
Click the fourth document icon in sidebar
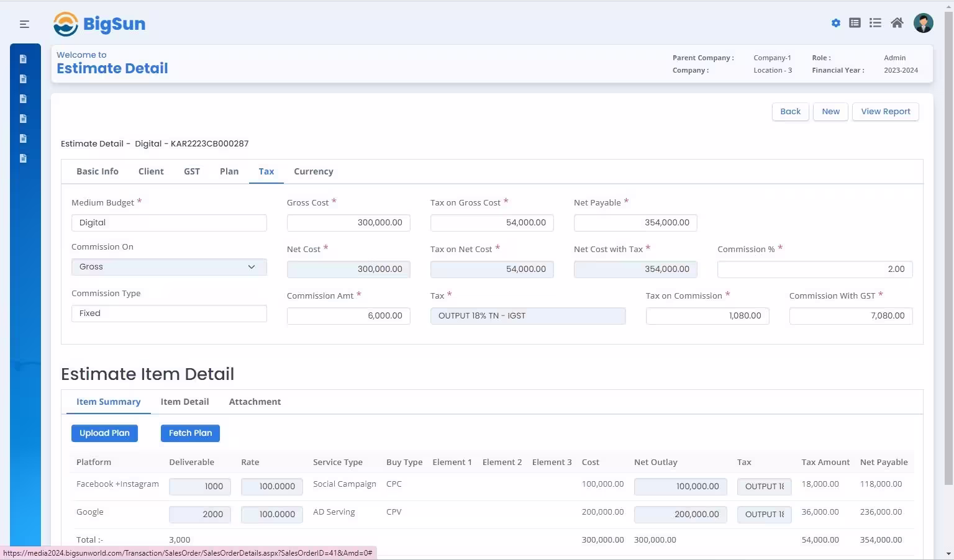click(24, 119)
